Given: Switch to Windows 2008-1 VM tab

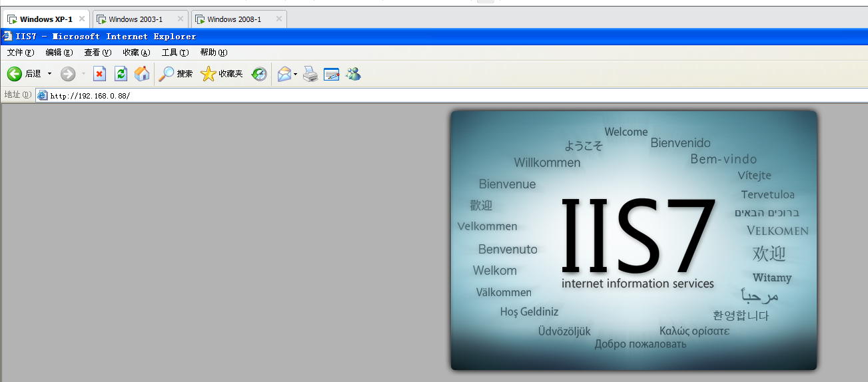Looking at the screenshot, I should [238, 19].
